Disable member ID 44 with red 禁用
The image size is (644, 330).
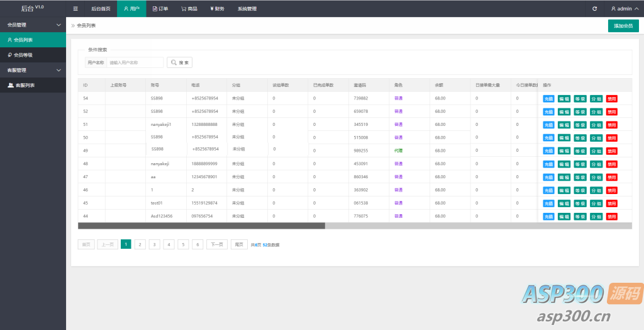612,217
